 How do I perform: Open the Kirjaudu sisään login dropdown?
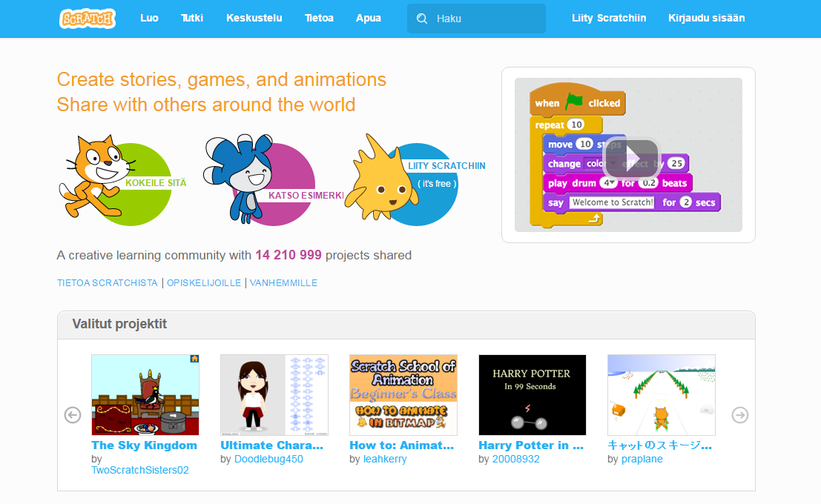point(706,19)
